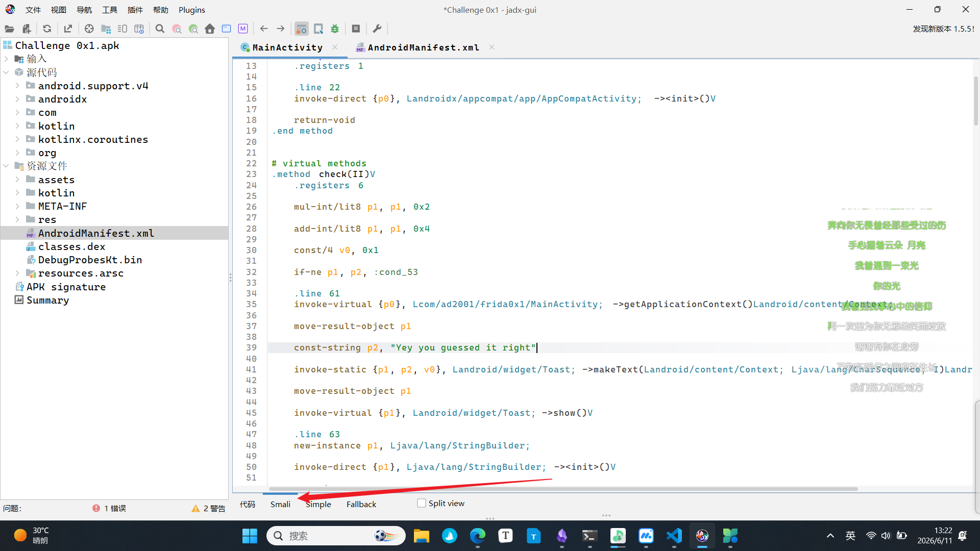Image resolution: width=980 pixels, height=551 pixels.
Task: Switch to the 代码 view tab
Action: coord(248,504)
